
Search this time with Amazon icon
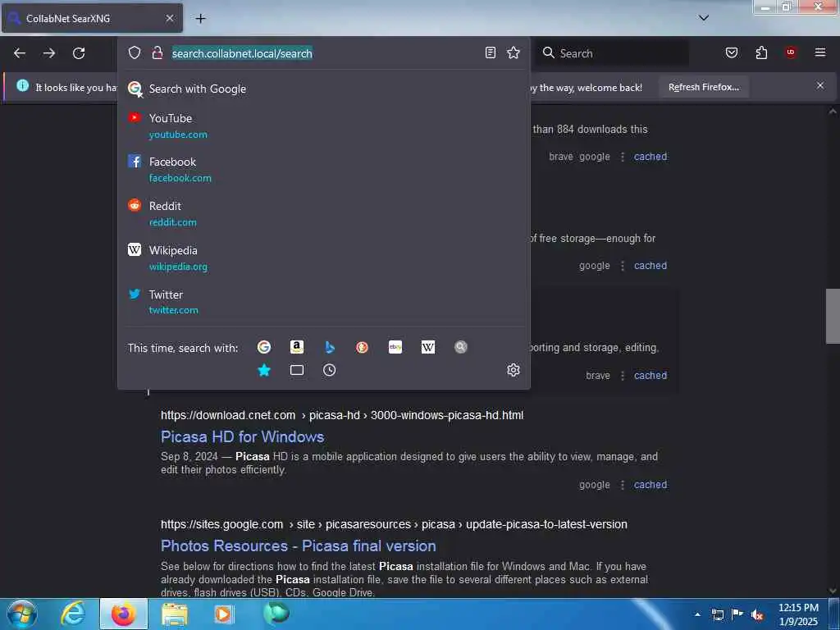click(x=297, y=347)
